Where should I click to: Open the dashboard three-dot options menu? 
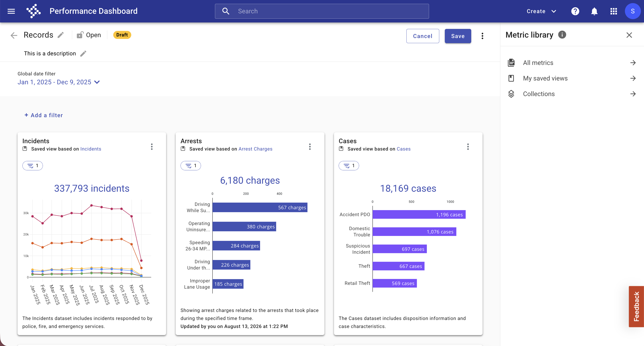[483, 36]
